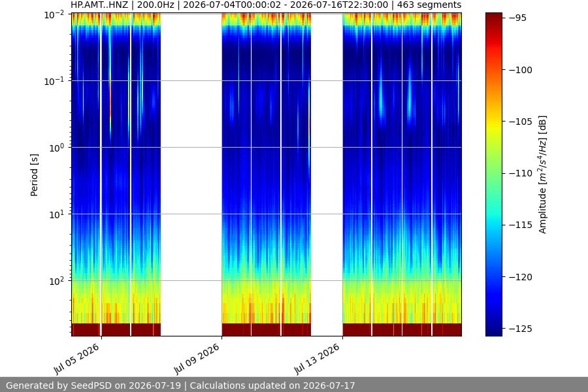Viewport: 588px width, 392px height.
Task: Click the 10^1 period tick label
Action: click(x=57, y=214)
